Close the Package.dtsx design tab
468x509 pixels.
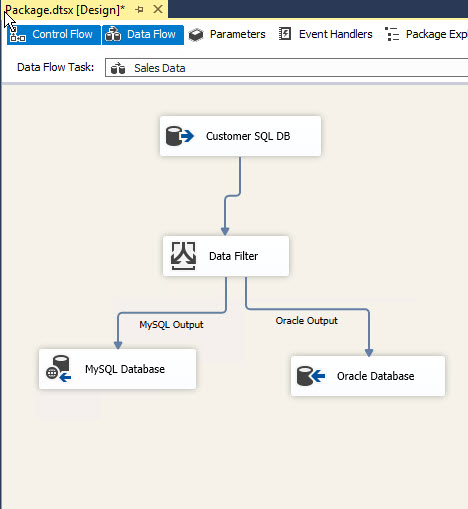click(x=158, y=9)
